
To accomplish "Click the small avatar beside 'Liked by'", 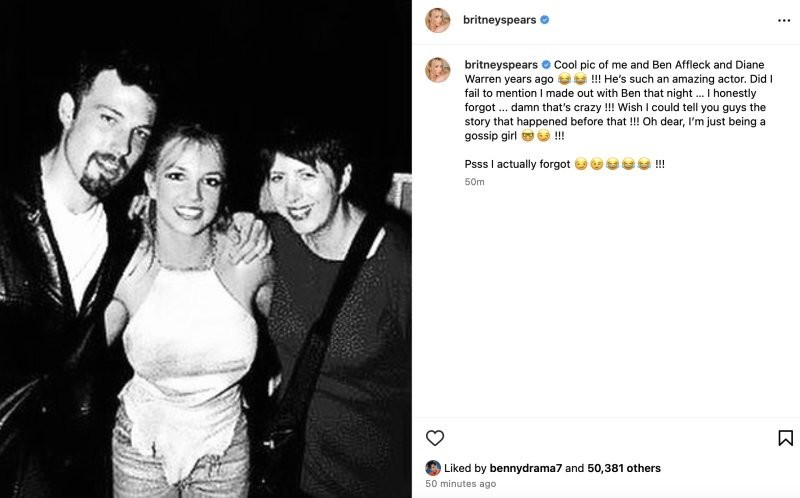I will click(x=433, y=468).
